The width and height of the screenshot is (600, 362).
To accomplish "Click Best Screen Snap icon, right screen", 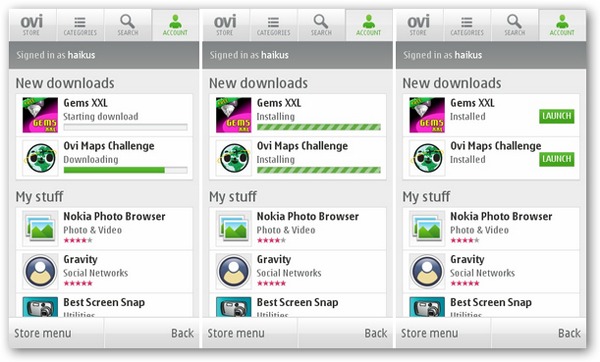I will pyautogui.click(x=427, y=307).
